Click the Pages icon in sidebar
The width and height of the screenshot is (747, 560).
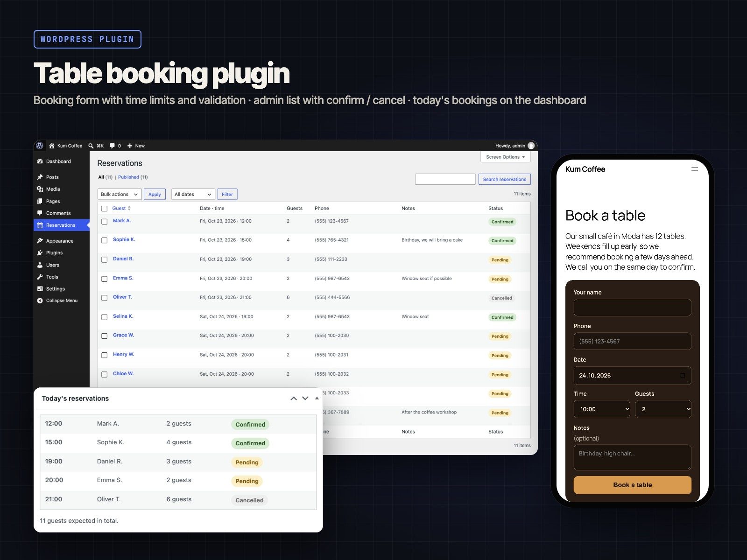[x=40, y=201]
